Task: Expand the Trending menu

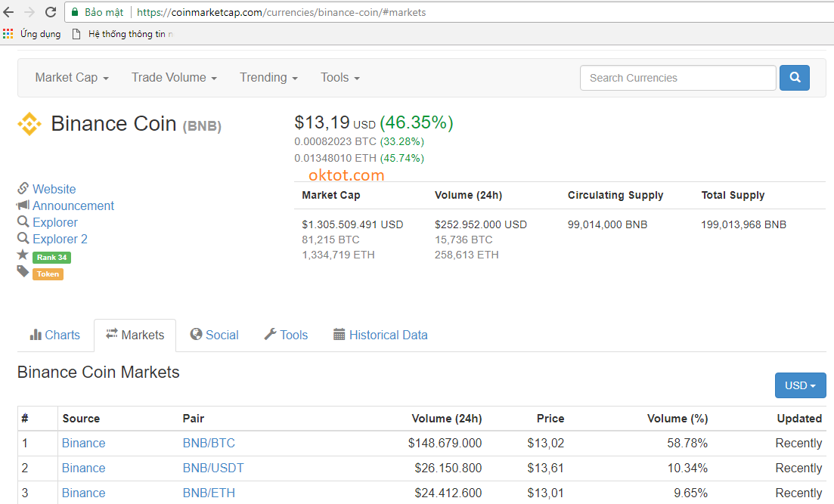Action: (x=268, y=78)
